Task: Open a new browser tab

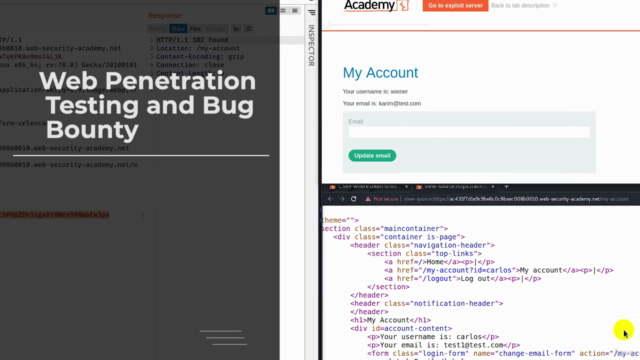Action: coord(507,187)
